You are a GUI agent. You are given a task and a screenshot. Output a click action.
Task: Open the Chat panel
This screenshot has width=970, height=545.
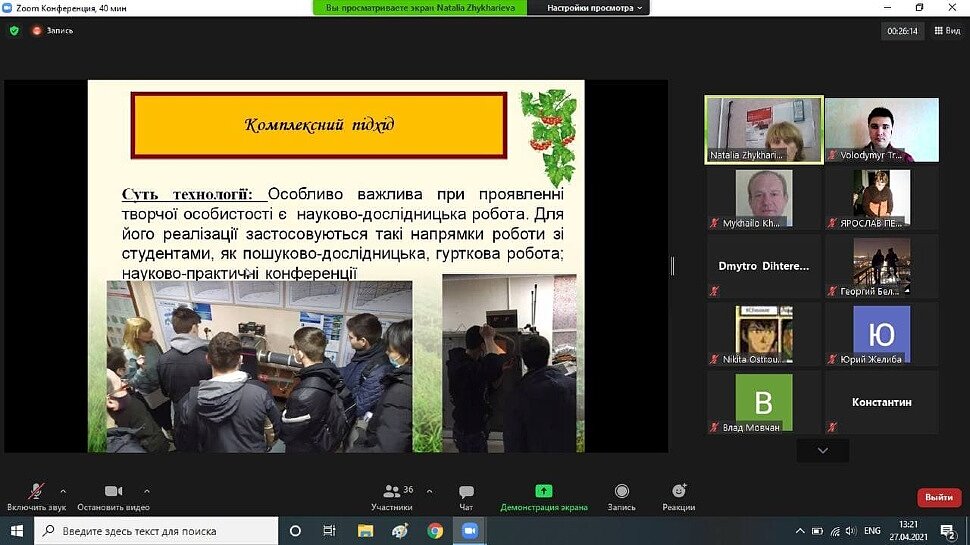[x=466, y=491]
